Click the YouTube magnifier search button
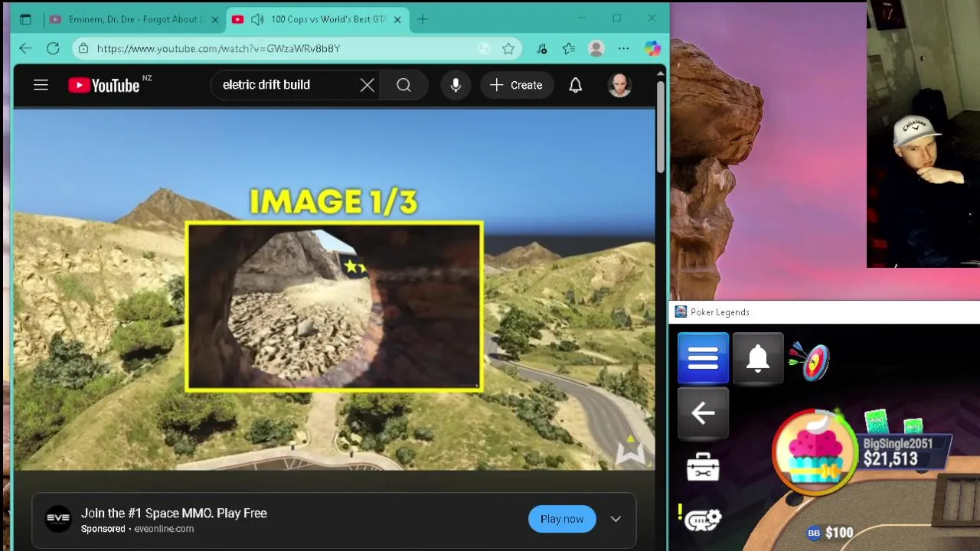 [x=403, y=85]
